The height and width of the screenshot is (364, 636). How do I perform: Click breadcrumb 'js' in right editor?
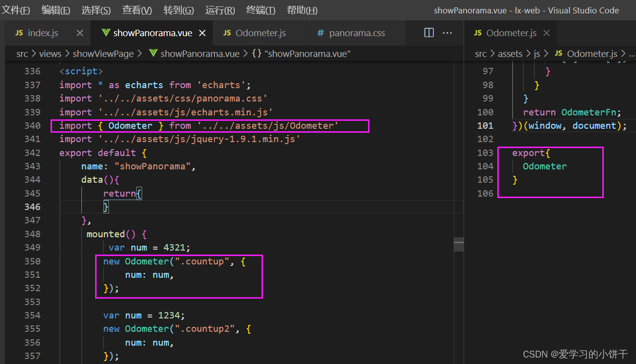click(537, 53)
